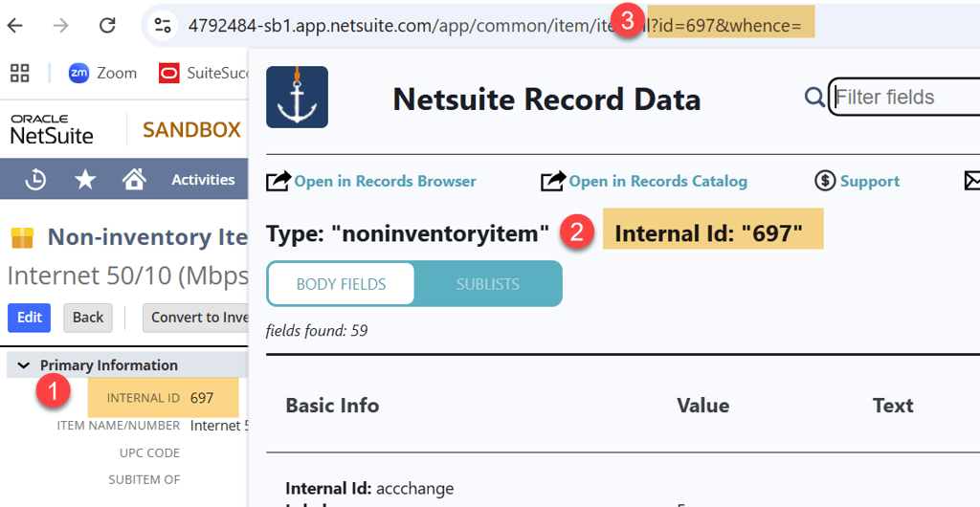Click the anchor extension logo
The image size is (980, 507).
tap(297, 97)
